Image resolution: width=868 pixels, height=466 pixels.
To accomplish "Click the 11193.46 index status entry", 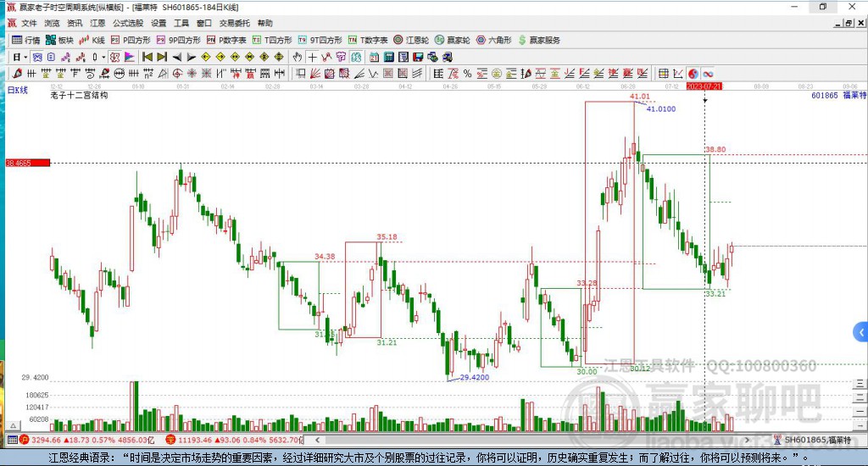I will tap(235, 440).
